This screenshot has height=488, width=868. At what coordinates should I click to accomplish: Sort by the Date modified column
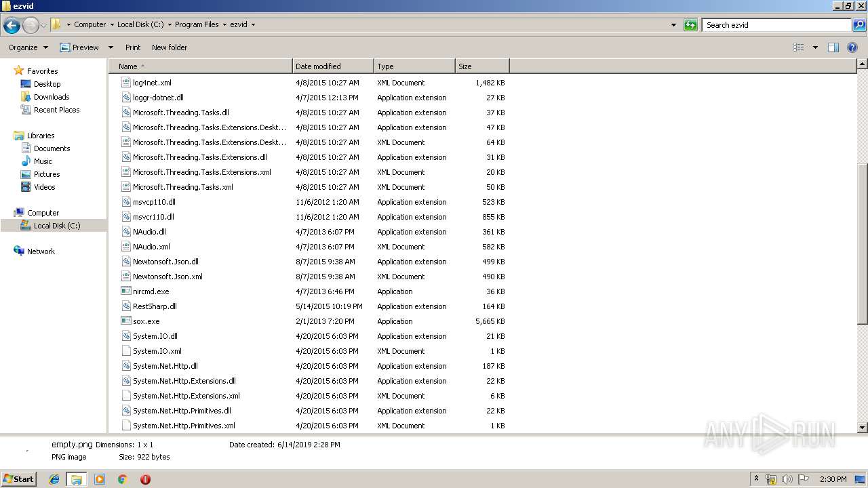[x=333, y=66]
